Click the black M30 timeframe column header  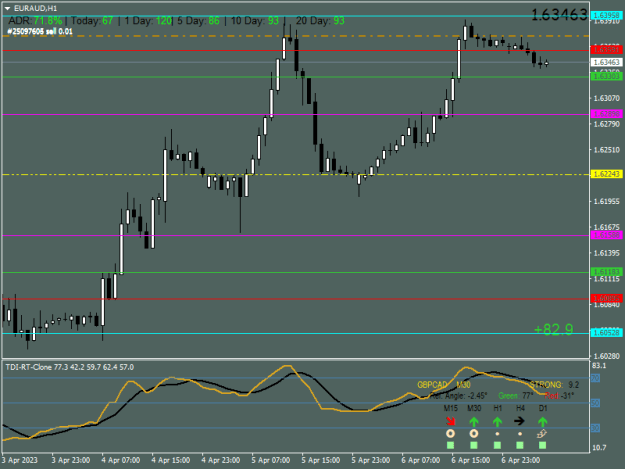(x=474, y=408)
